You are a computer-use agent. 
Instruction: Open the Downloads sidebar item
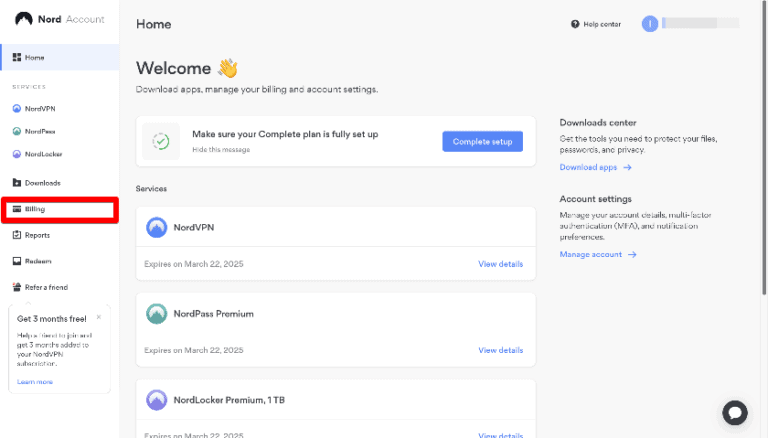42,183
